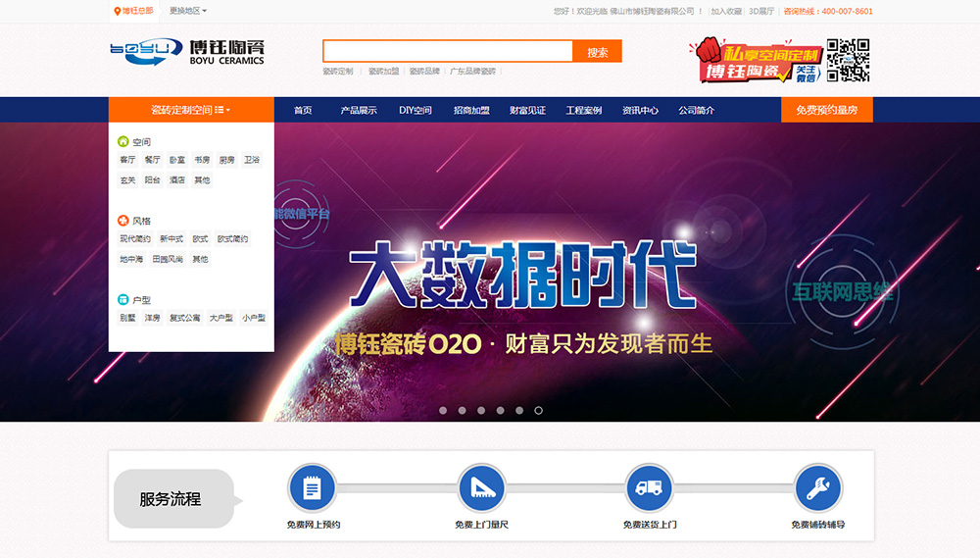Click the 瓷砖定制 keyword link
Viewport: 980px width, 558px height.
click(337, 72)
